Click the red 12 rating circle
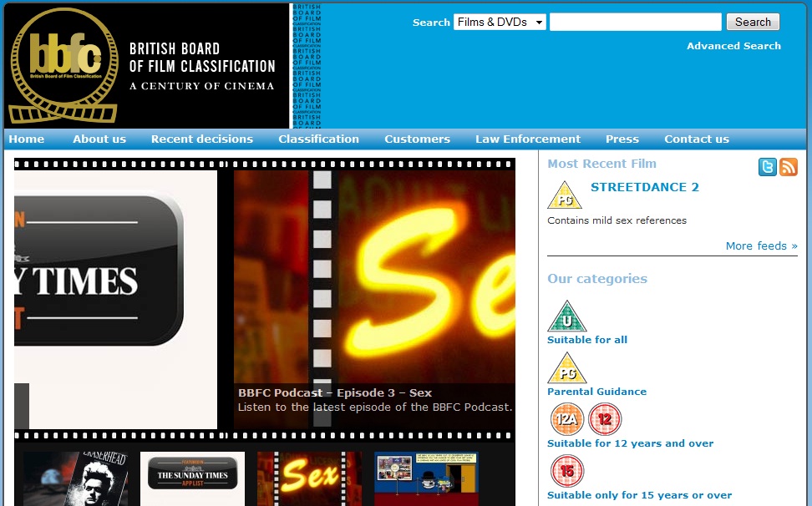Viewport: 812px width, 506px height. (x=604, y=419)
